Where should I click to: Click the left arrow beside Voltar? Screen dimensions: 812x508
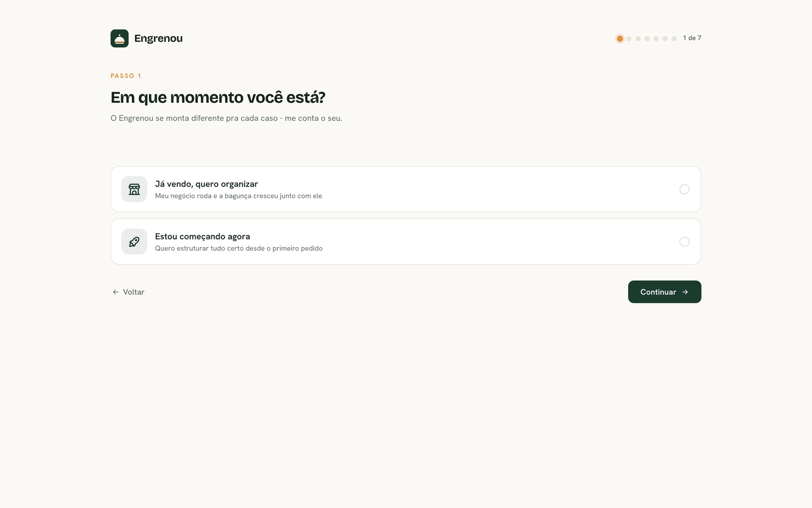pos(116,292)
